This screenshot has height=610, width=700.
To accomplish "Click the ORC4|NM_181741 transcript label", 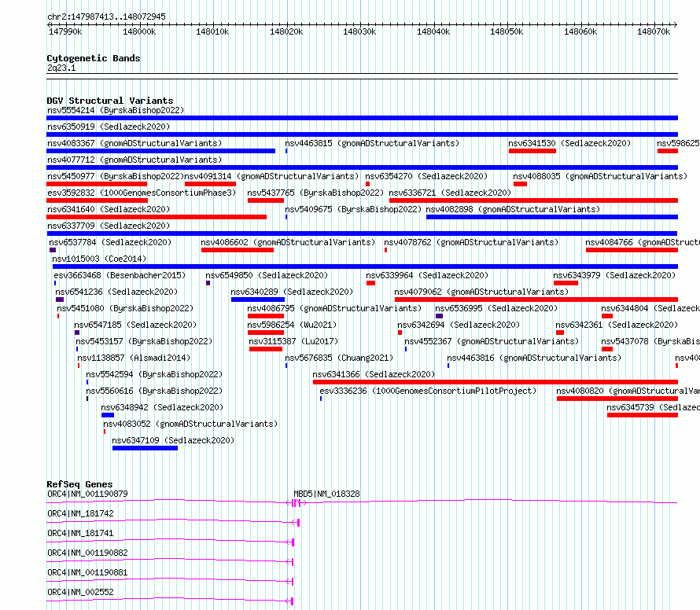I will [x=80, y=533].
